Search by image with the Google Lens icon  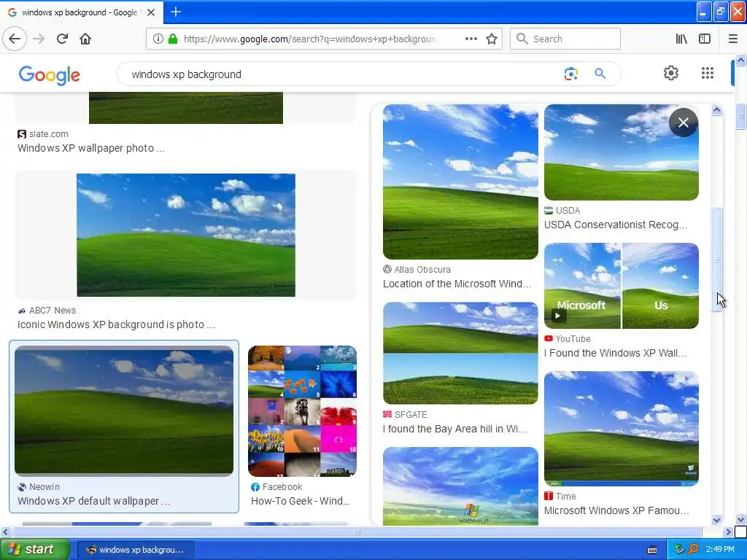coord(570,74)
